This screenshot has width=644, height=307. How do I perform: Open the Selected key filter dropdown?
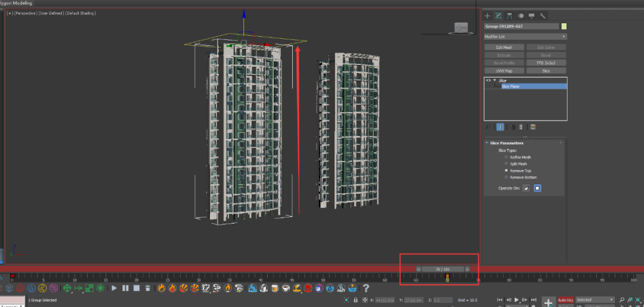click(x=595, y=300)
